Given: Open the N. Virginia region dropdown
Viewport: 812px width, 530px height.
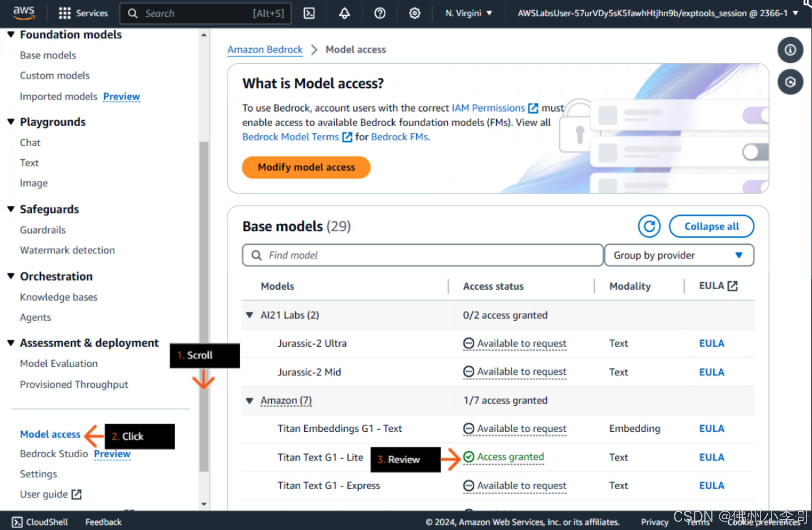Looking at the screenshot, I should [468, 13].
